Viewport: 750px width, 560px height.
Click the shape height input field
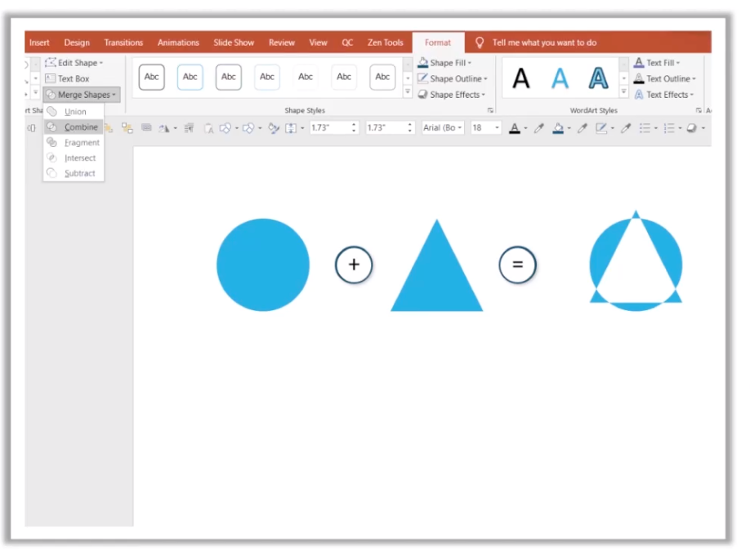coord(331,127)
